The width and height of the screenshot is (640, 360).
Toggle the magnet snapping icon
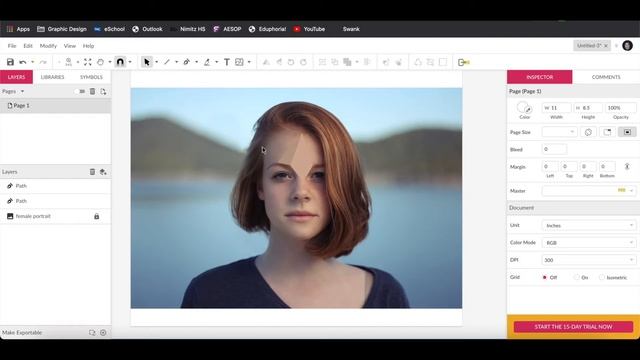click(x=120, y=62)
